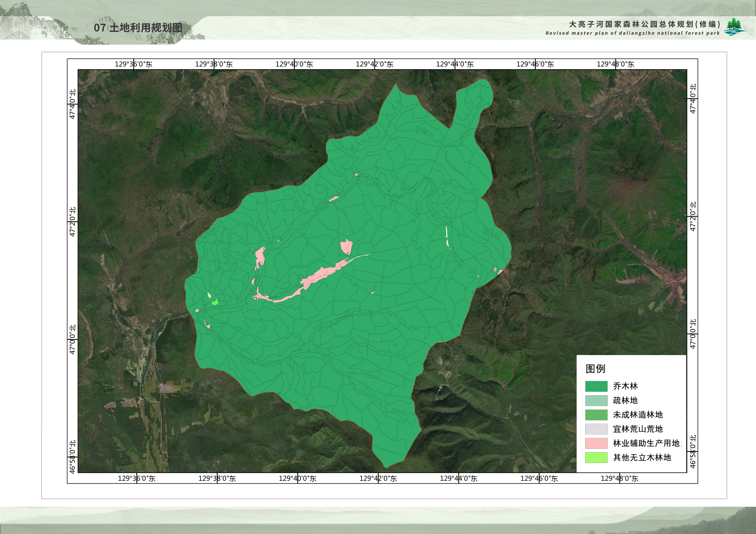Click the 乔木林 dark green legend swatch
The height and width of the screenshot is (534, 756).
(596, 386)
